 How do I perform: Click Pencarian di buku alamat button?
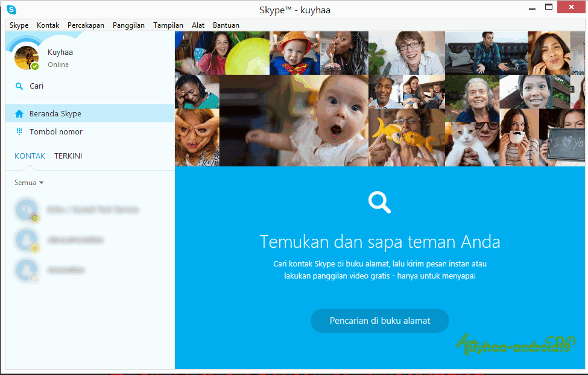click(x=379, y=321)
